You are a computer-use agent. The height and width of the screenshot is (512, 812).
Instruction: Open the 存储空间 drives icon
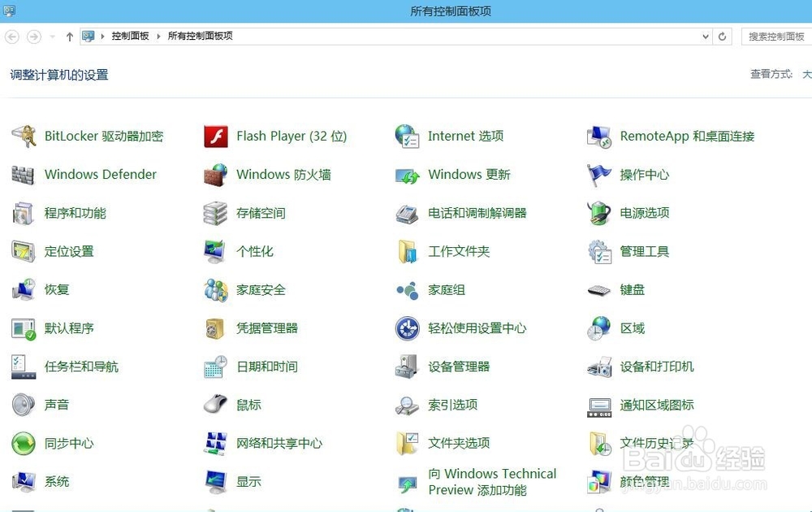point(216,214)
